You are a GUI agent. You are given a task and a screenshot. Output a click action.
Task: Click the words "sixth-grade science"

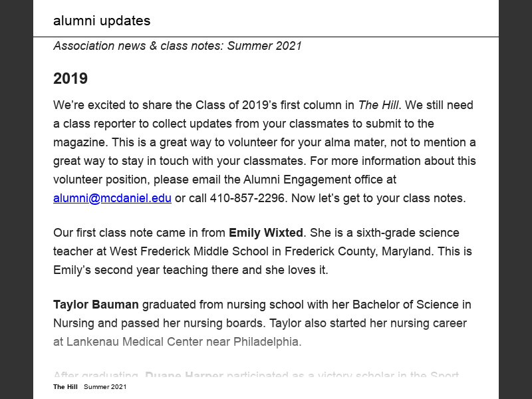tap(408, 233)
